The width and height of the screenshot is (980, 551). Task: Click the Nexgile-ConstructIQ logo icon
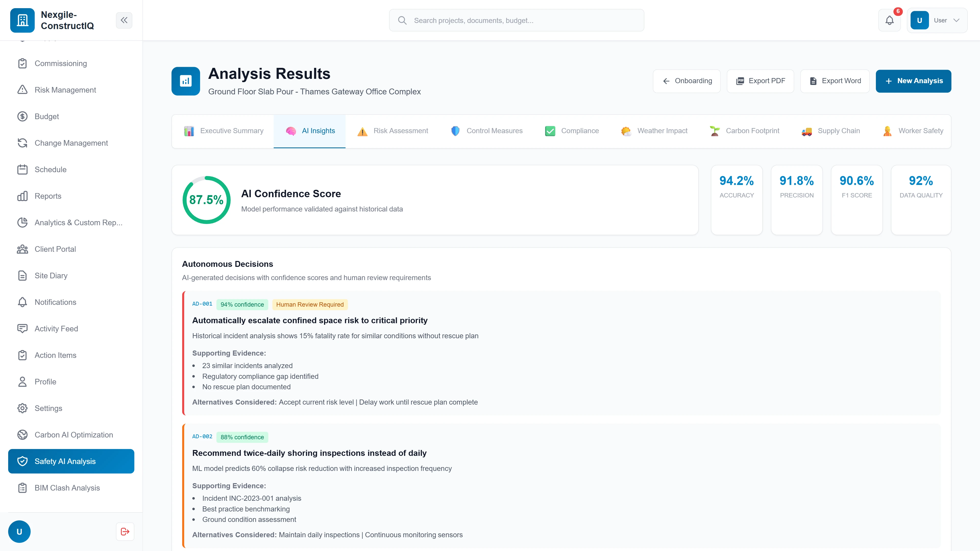[x=22, y=20]
